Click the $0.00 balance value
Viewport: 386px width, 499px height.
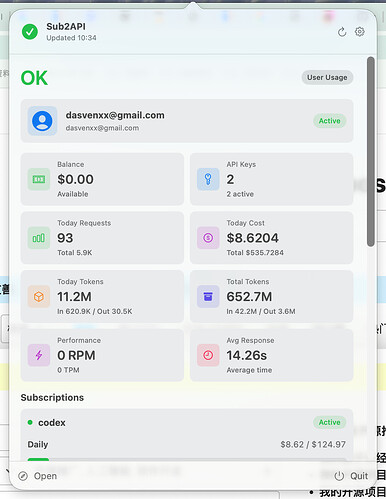coord(75,179)
